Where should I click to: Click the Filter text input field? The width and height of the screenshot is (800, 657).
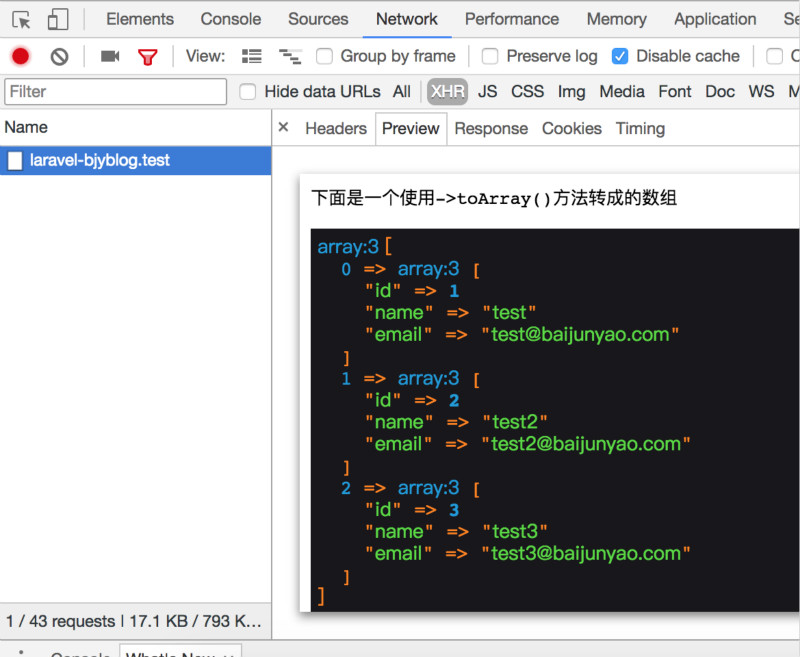point(116,92)
